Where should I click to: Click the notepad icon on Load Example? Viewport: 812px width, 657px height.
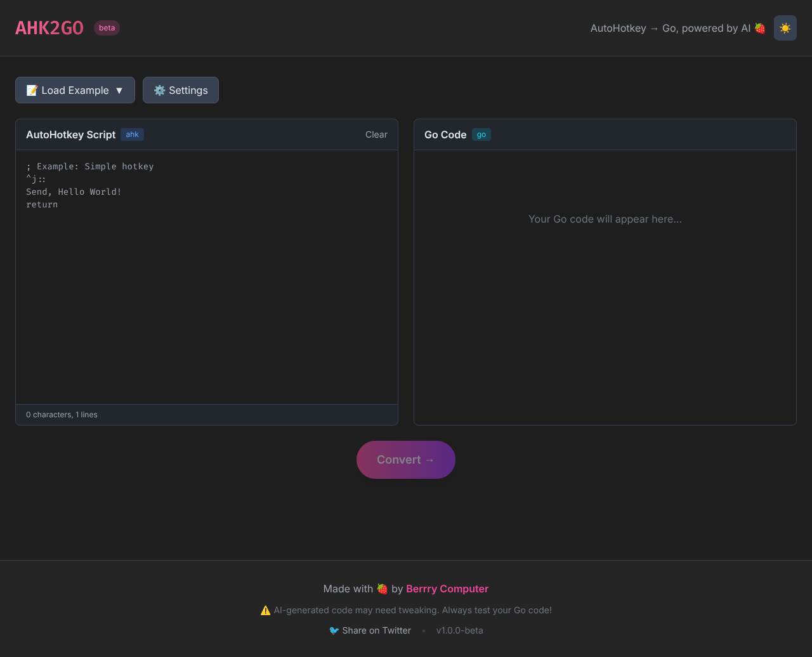32,90
